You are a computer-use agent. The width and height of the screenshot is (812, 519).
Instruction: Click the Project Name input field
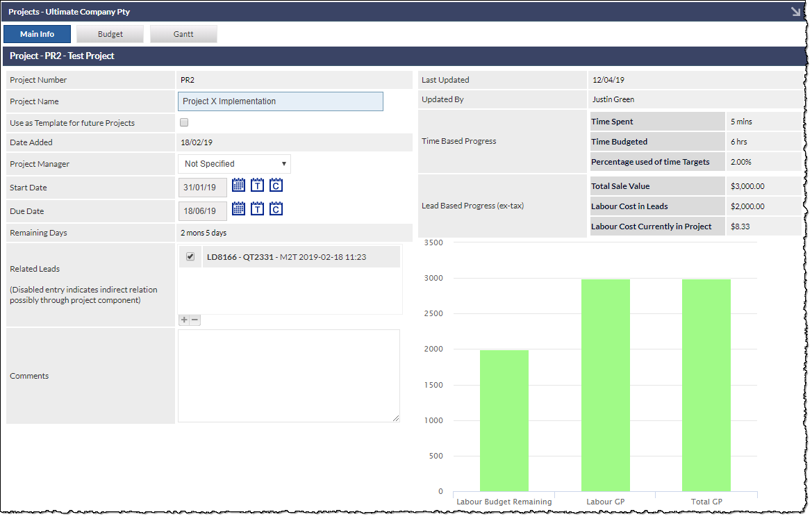pyautogui.click(x=281, y=101)
